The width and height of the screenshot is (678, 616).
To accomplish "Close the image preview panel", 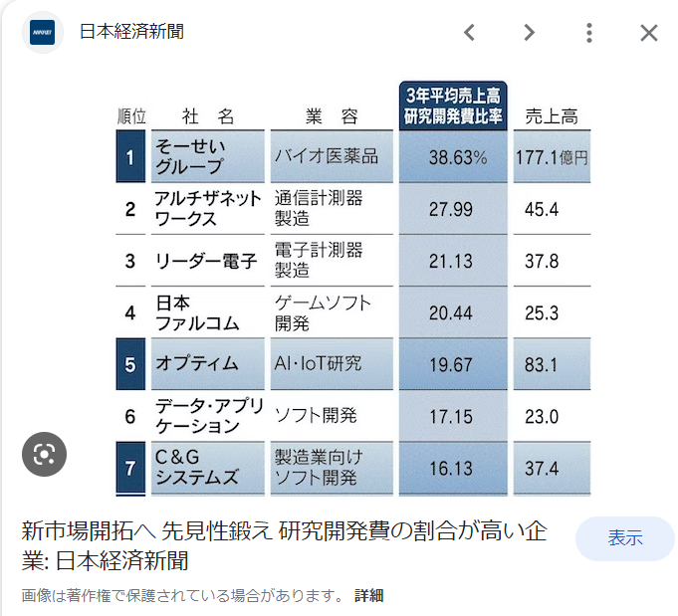I will click(649, 33).
